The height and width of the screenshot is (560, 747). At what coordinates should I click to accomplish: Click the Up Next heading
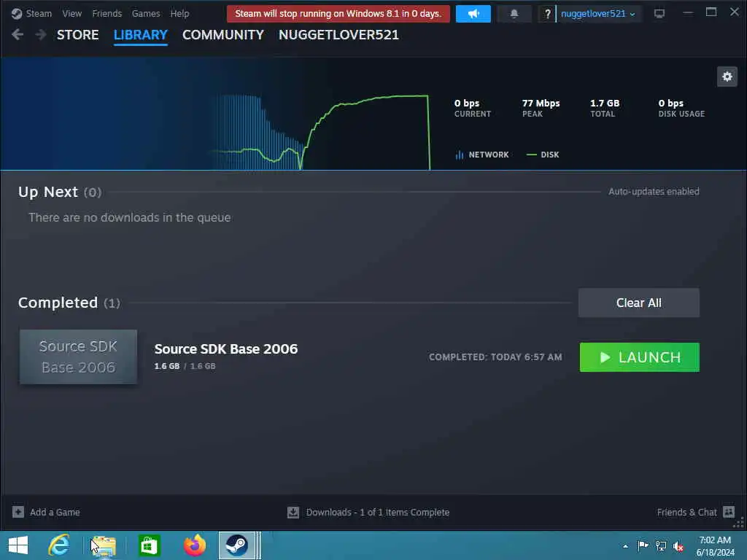point(47,192)
